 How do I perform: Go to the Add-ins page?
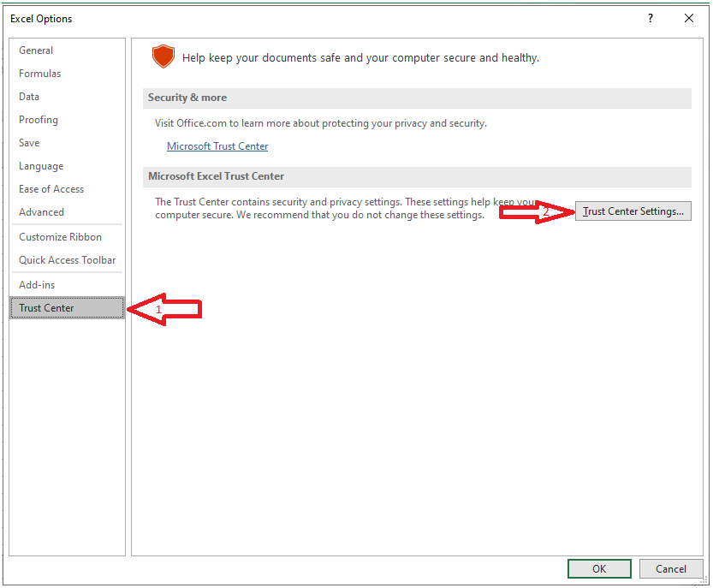pyautogui.click(x=37, y=284)
